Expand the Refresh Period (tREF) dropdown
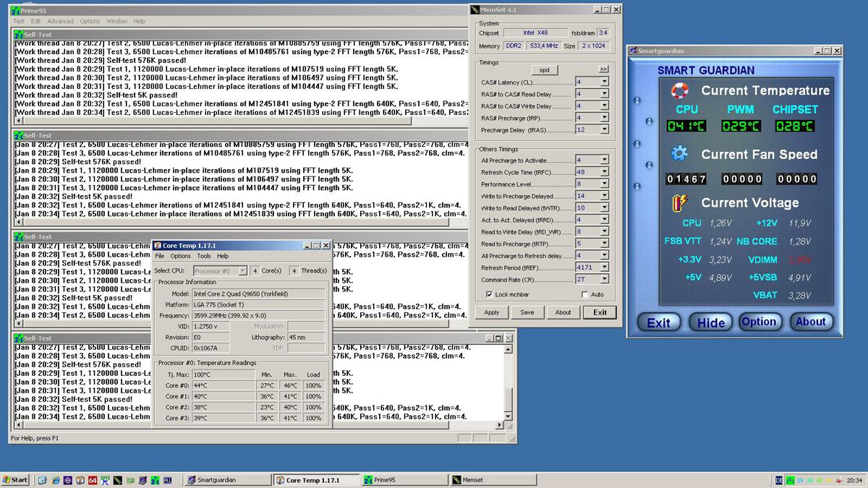This screenshot has width=868, height=488. tap(604, 267)
